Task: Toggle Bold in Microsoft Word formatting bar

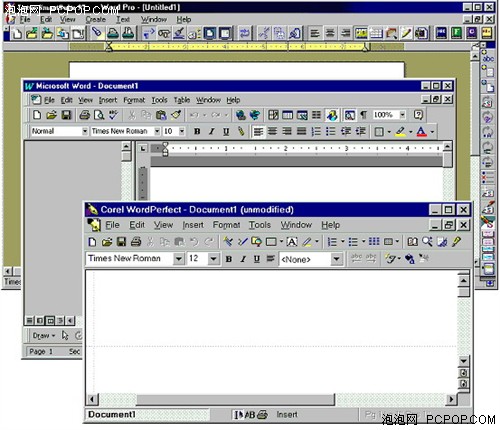Action: (x=197, y=131)
